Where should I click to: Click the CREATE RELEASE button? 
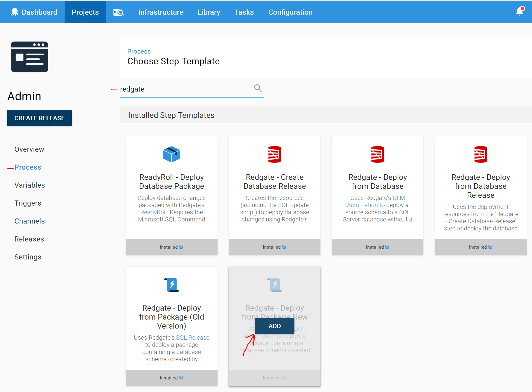39,118
